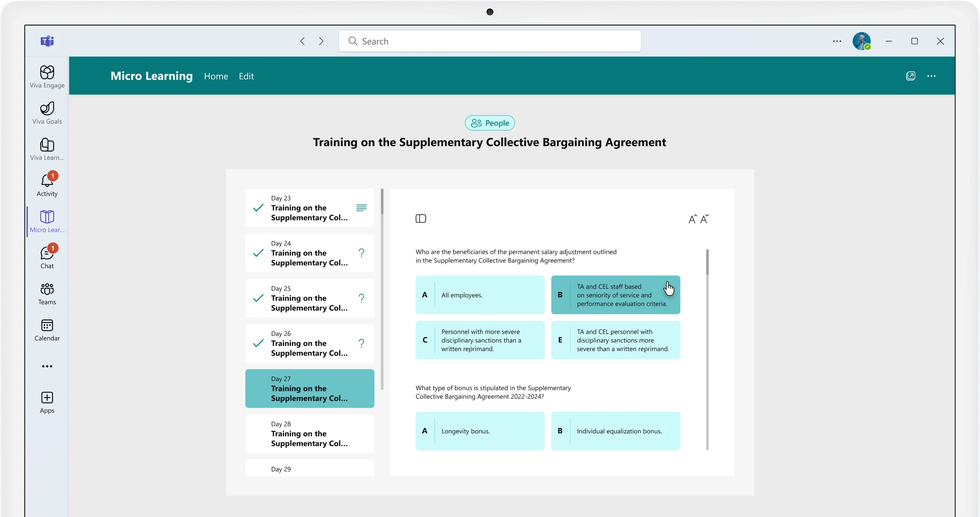Select answer E about disciplinary sanctions

616,340
